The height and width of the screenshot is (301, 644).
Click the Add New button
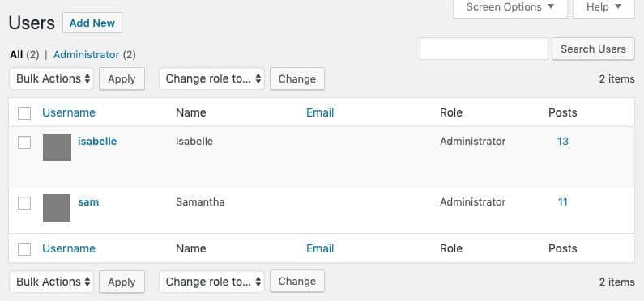(92, 23)
